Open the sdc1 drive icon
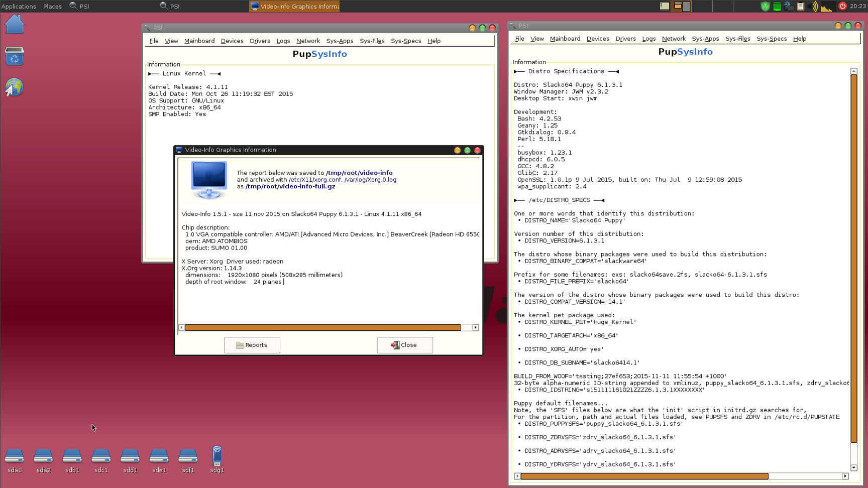868x488 pixels. 101,456
